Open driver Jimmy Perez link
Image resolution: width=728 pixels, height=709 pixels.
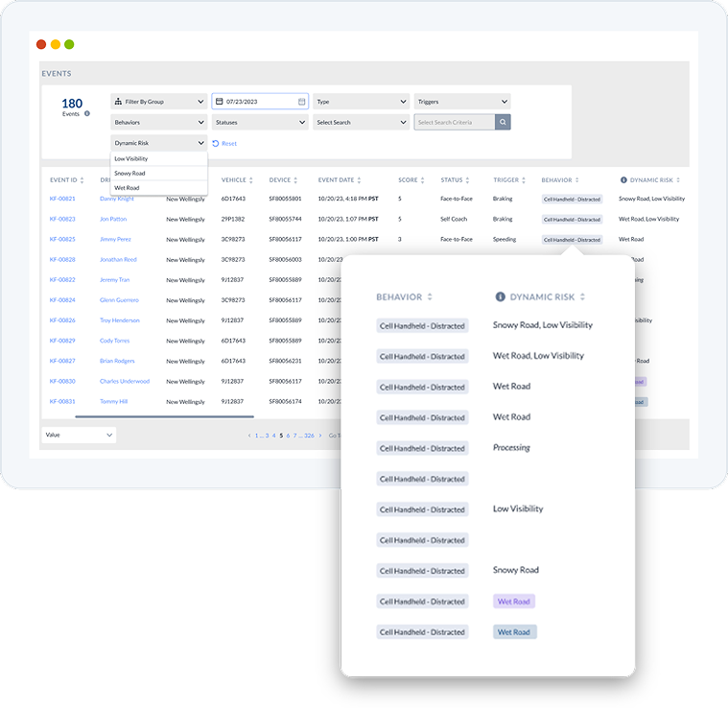(115, 240)
